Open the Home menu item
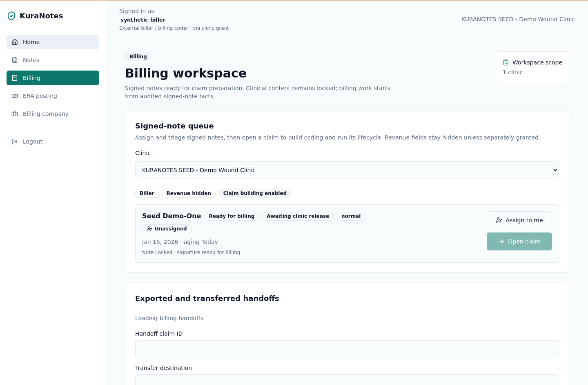 tap(53, 42)
